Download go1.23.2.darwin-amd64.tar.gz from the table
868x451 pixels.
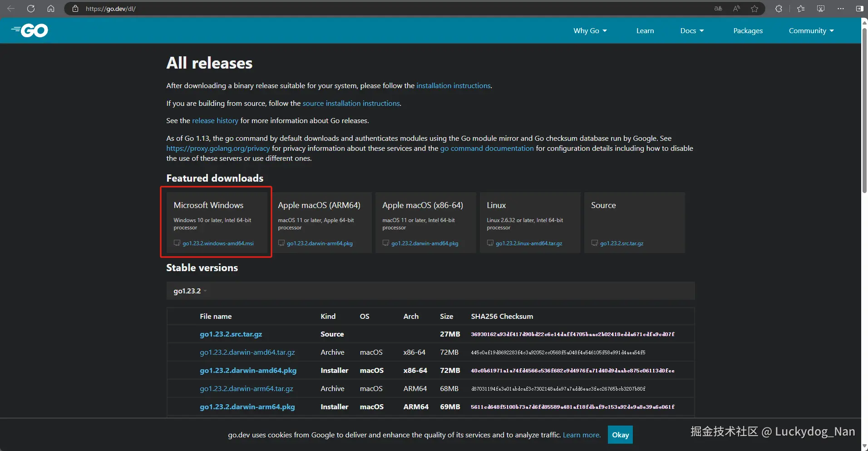(247, 352)
